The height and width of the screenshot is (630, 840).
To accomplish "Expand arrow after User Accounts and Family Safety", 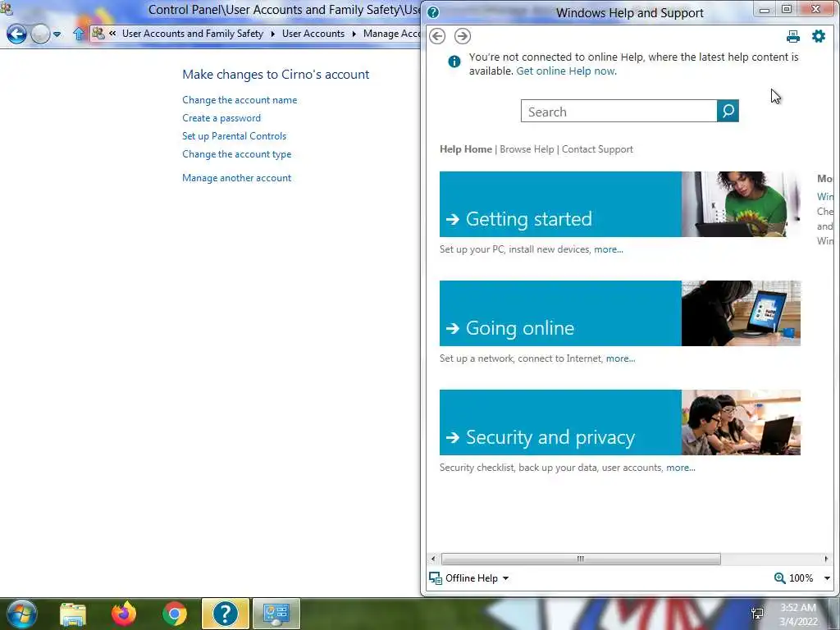I will pyautogui.click(x=272, y=34).
